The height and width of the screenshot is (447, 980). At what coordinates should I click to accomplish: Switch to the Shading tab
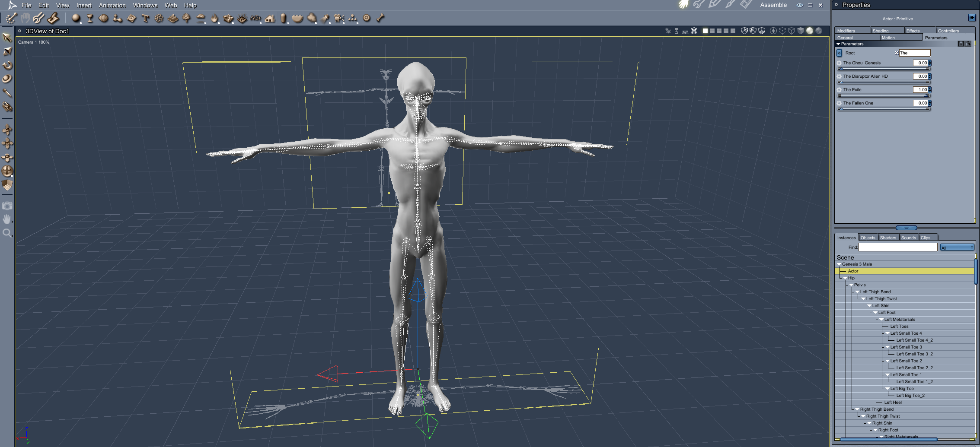click(x=887, y=31)
